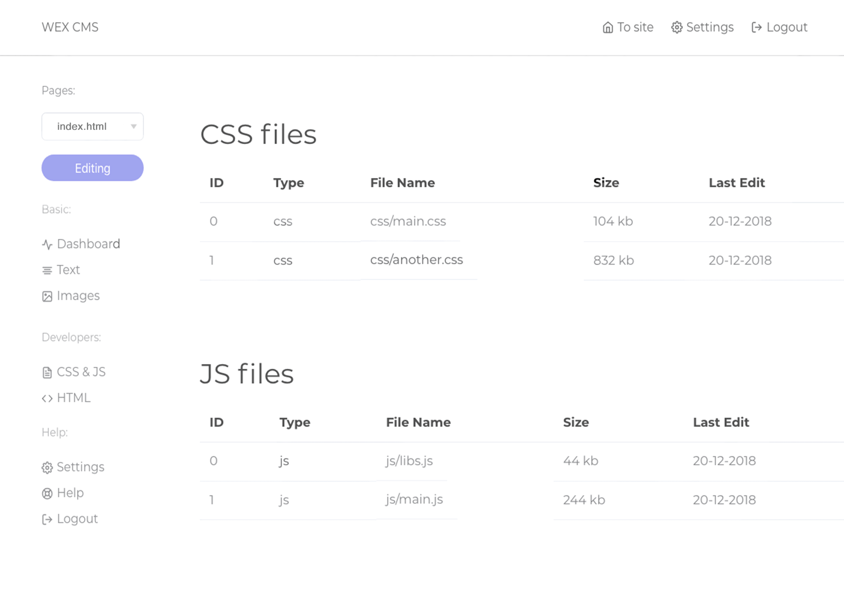Click the Logout exit icon in top bar

[x=756, y=27]
